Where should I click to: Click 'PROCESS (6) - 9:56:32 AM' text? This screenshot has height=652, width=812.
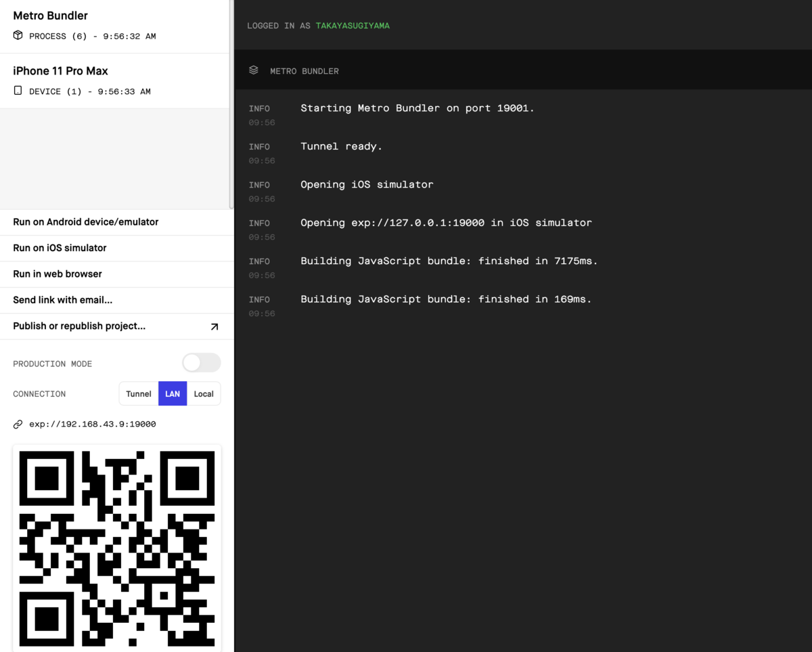(x=93, y=37)
